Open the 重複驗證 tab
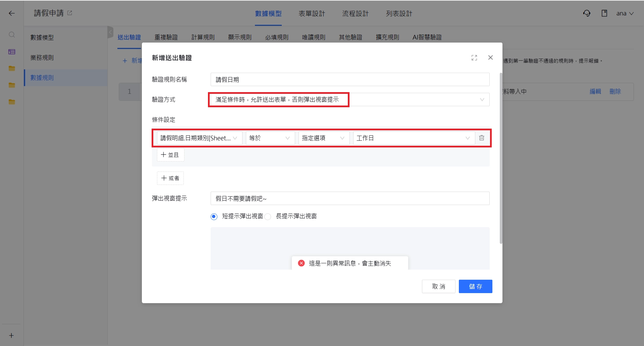644x346 pixels. click(166, 37)
